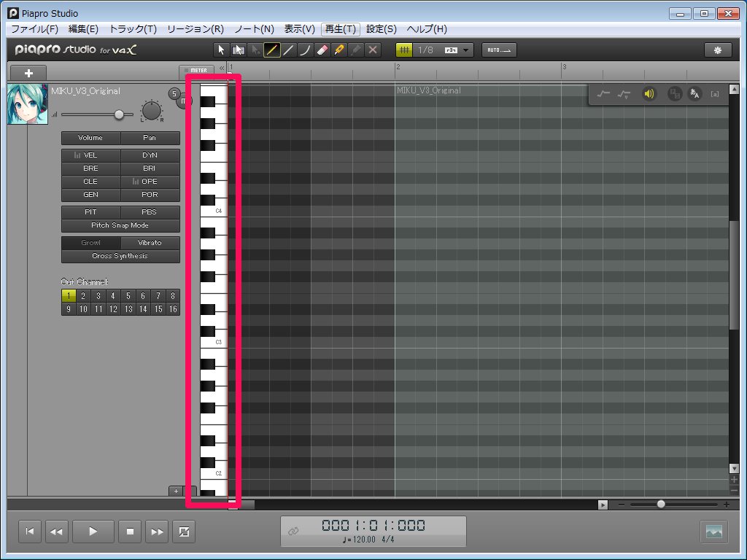
Task: Toggle the triplet r3 quantize option
Action: coord(451,50)
